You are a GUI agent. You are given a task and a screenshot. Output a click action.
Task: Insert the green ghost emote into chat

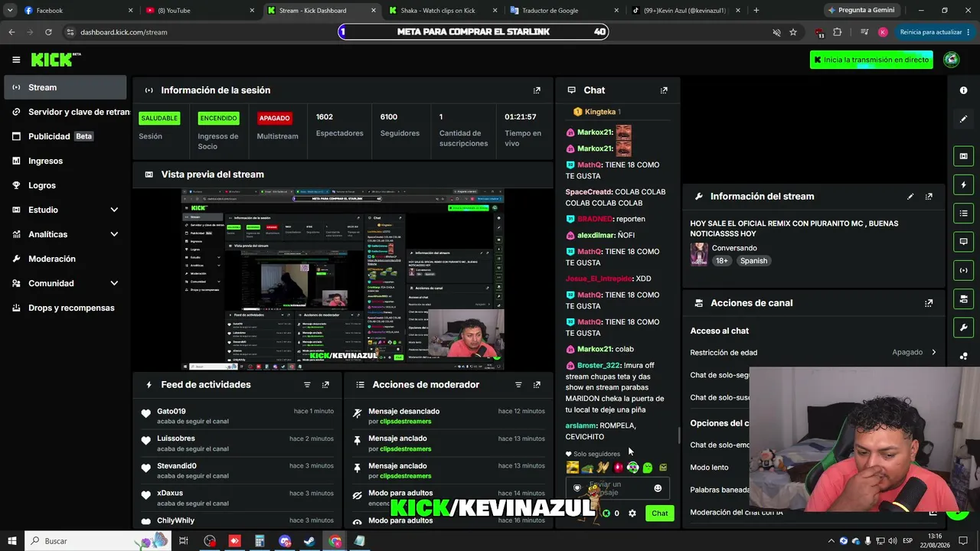point(648,468)
